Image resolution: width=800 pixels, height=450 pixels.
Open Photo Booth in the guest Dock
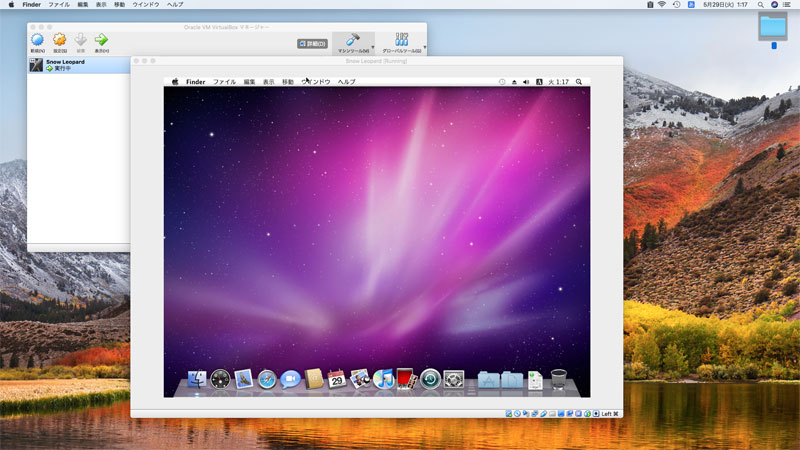tap(406, 379)
